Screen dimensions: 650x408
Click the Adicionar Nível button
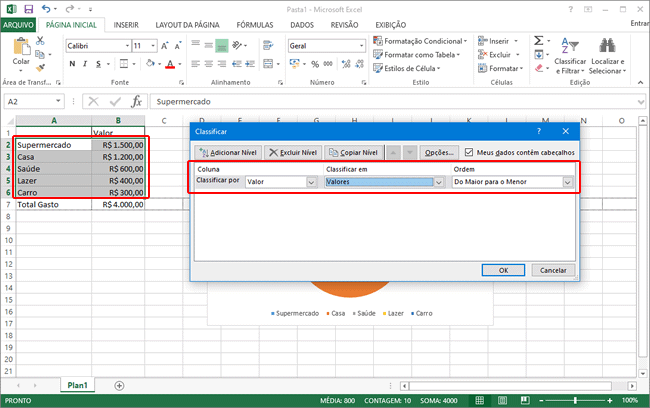coord(230,152)
